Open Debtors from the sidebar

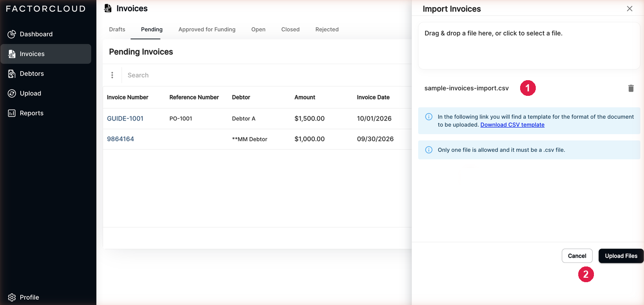(46, 73)
